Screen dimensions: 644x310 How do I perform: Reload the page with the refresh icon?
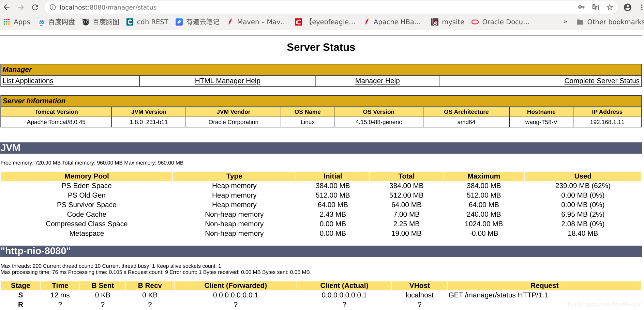pos(35,7)
